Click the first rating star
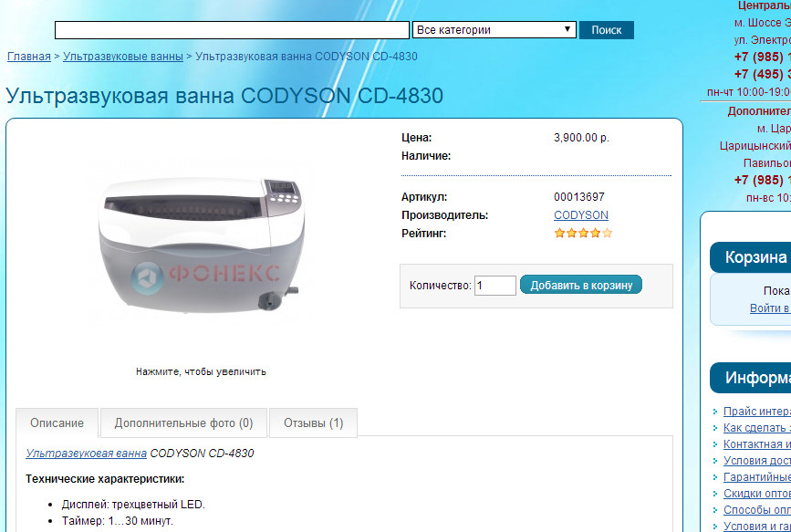The image size is (791, 532). (x=559, y=234)
